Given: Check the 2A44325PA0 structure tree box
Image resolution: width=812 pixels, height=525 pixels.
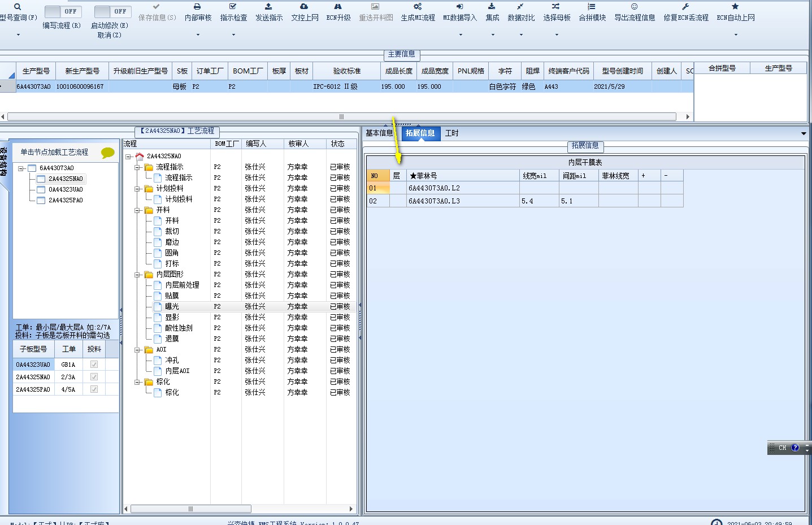Looking at the screenshot, I should [x=41, y=201].
